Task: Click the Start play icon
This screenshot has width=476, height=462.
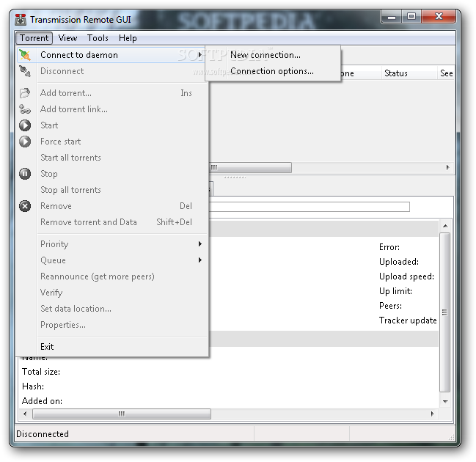Action: click(25, 125)
